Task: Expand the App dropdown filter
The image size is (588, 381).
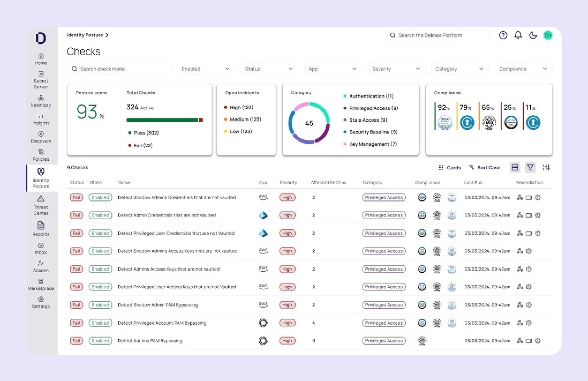Action: point(333,69)
